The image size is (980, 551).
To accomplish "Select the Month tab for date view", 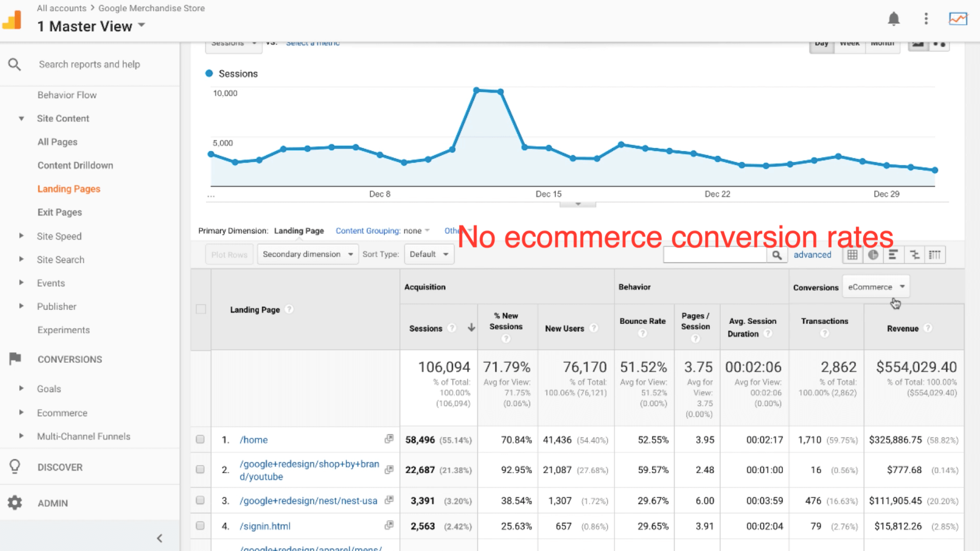I will coord(882,42).
